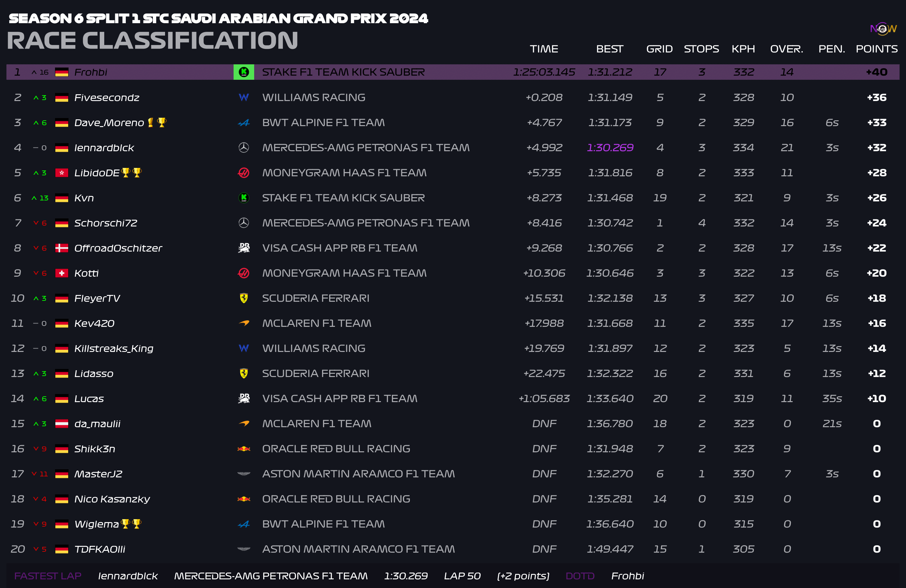Viewport: 906px width, 588px height.
Task: Click the Williams logo in Killstreaks_King's row
Action: tap(244, 348)
